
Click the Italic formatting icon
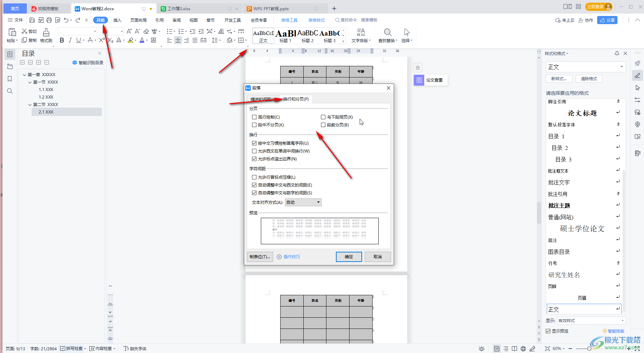pos(70,40)
